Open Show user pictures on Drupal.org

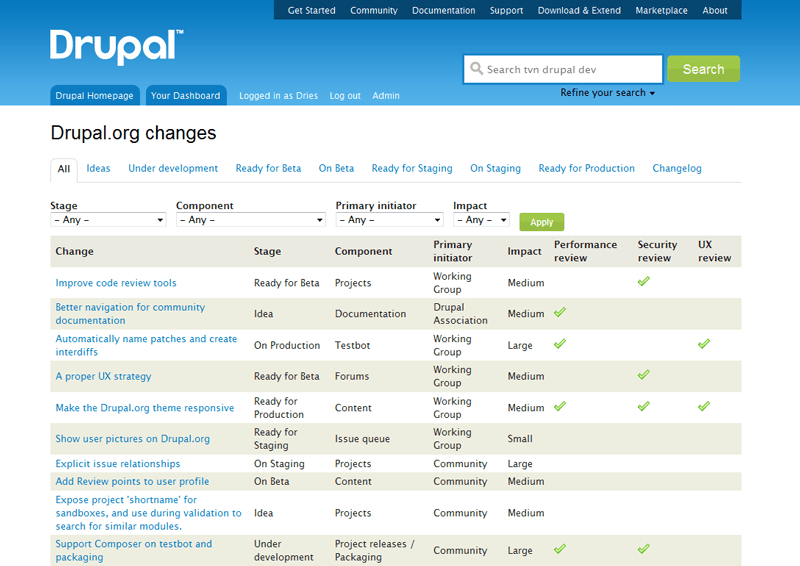(x=132, y=439)
